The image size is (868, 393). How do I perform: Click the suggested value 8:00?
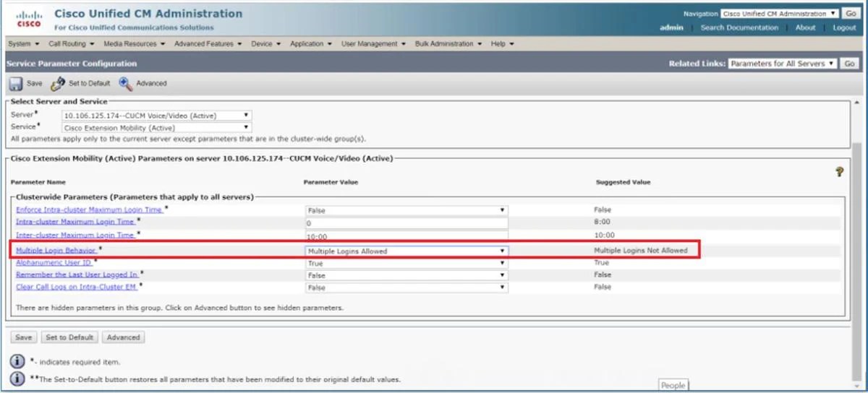603,223
